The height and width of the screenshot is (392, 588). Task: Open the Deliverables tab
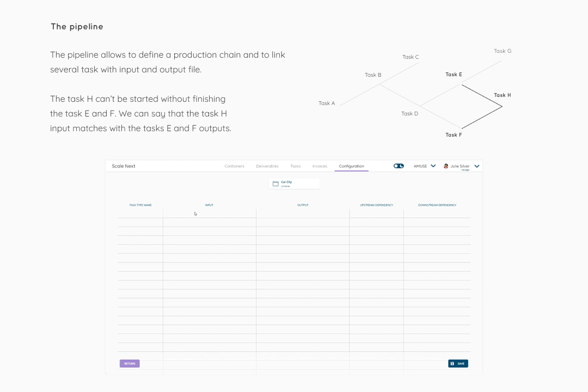click(267, 166)
